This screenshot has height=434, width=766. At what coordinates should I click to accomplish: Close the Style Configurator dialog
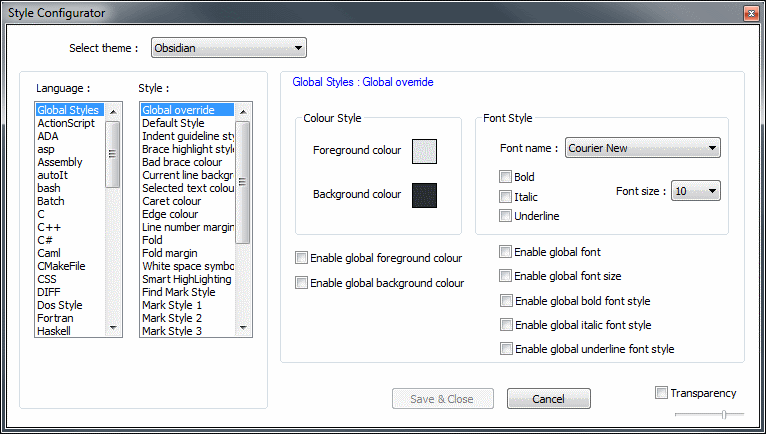pyautogui.click(x=749, y=12)
